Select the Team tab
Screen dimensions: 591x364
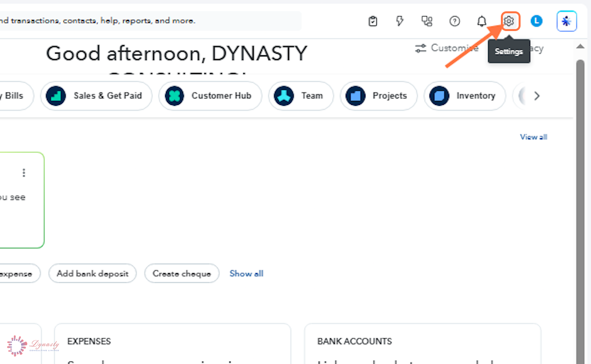click(x=301, y=96)
